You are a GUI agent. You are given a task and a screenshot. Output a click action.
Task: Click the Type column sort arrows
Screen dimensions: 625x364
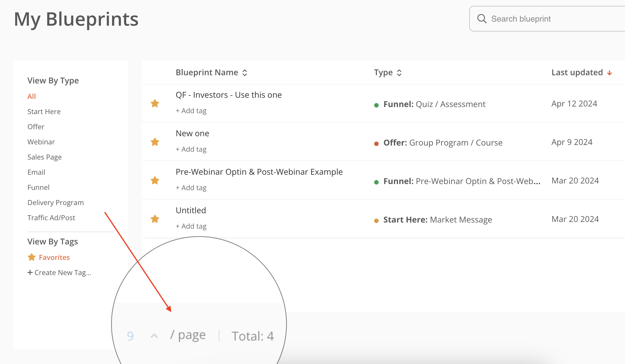pos(399,73)
